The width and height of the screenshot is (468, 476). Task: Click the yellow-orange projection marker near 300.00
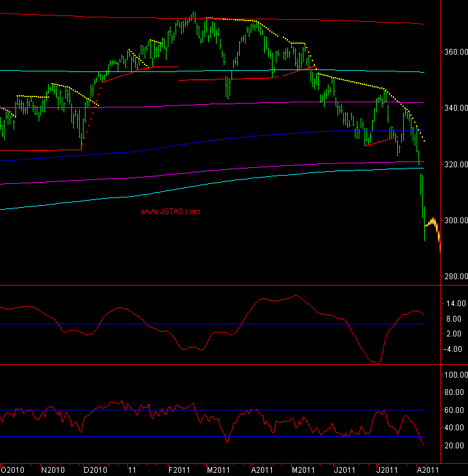click(433, 223)
